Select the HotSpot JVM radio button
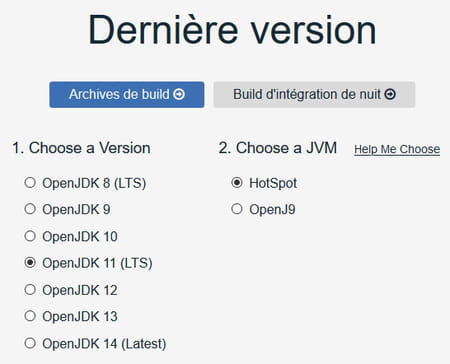This screenshot has width=450, height=364. click(x=237, y=183)
